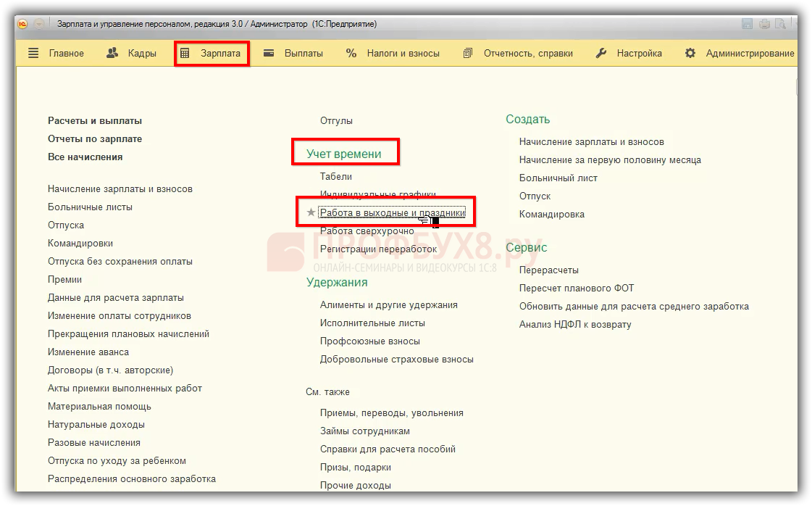Run Пересчет планового ФОТ service
Screen dimensions: 812x506
point(576,288)
